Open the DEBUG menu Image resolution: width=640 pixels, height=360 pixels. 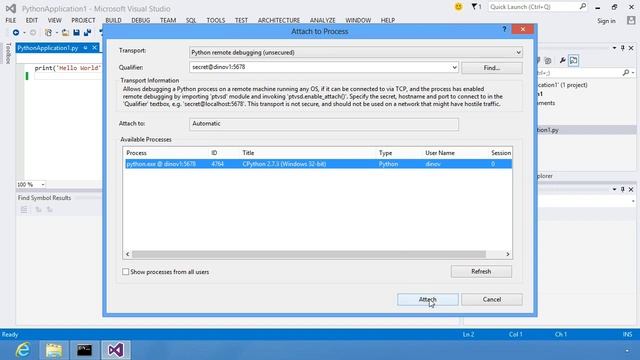click(141, 20)
